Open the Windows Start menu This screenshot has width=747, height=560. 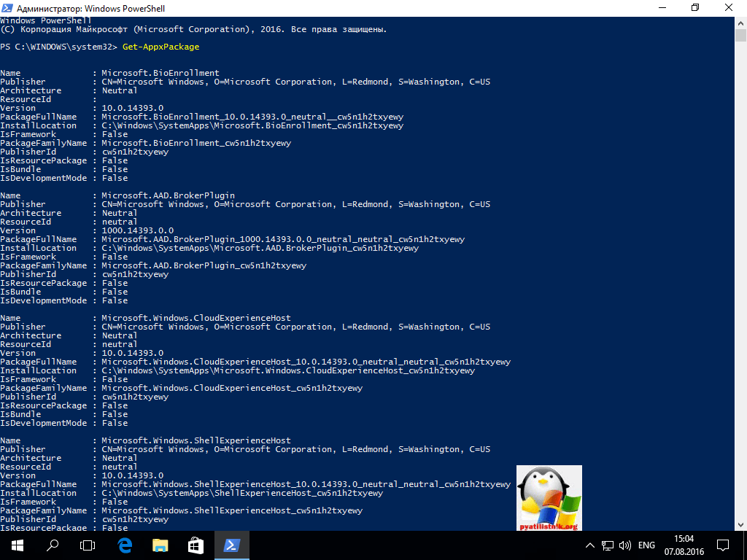tap(18, 545)
